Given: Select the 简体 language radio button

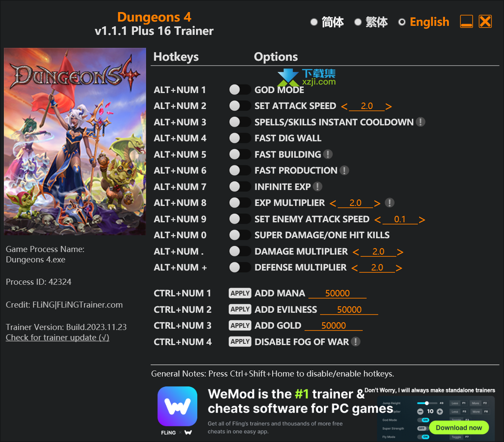Looking at the screenshot, I should (314, 22).
